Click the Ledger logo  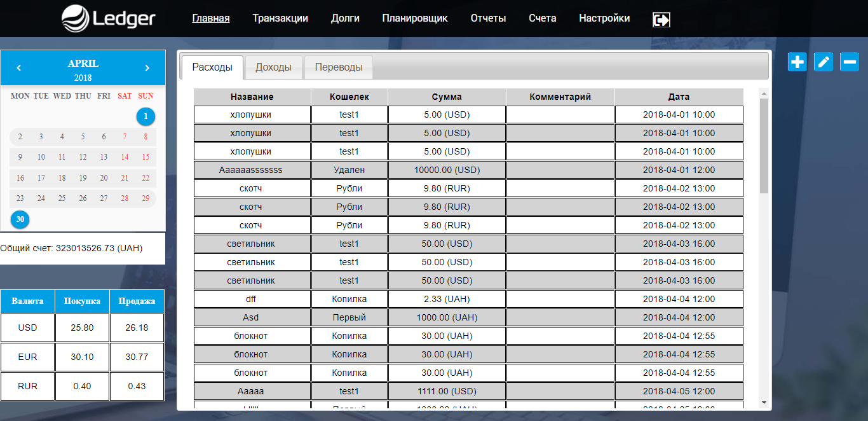coord(109,18)
